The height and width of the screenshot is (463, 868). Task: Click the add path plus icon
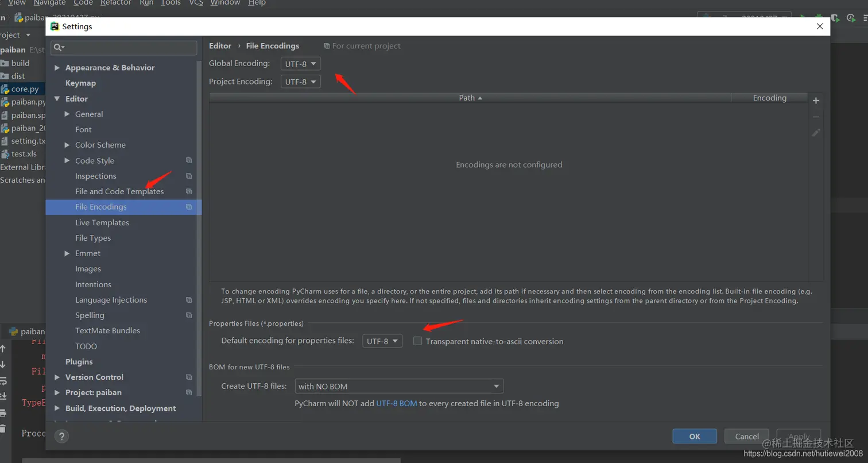click(816, 101)
